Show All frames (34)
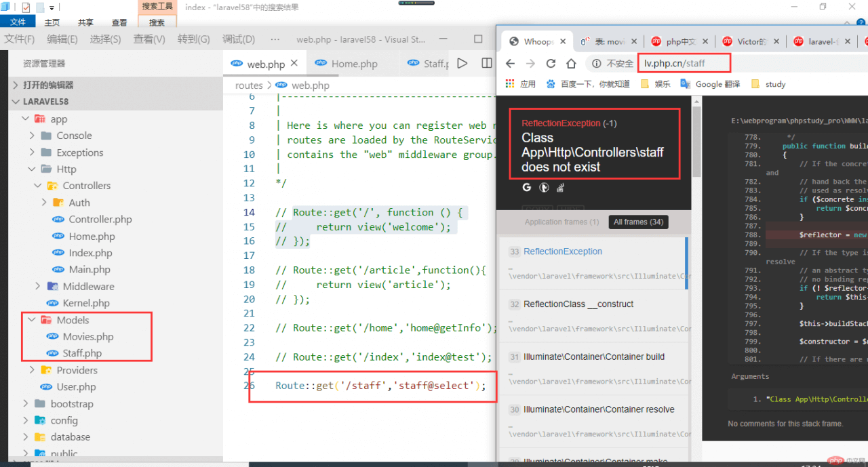The height and width of the screenshot is (467, 868). pos(638,222)
